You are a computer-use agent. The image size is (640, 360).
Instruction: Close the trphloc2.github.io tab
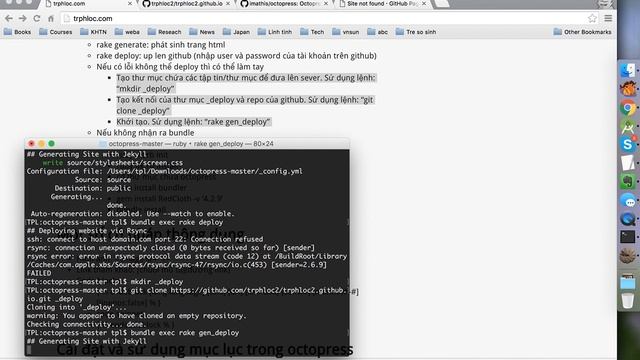coord(228,4)
